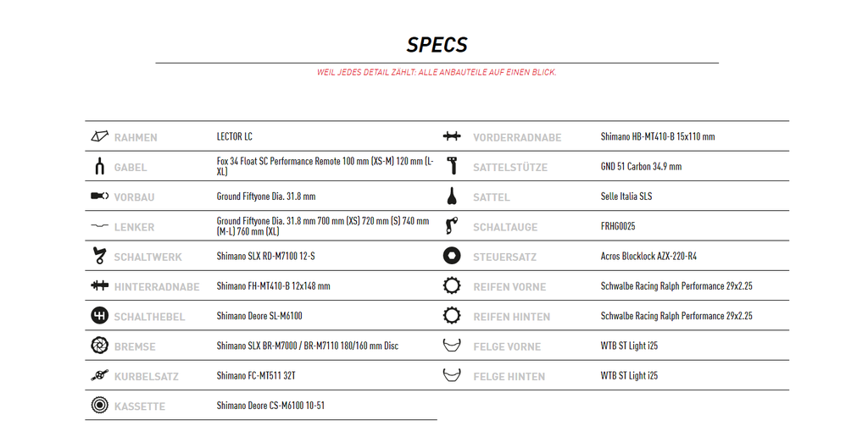Click the saddle icon beside SATTEL
Screen dimensions: 868x426
[x=452, y=196]
